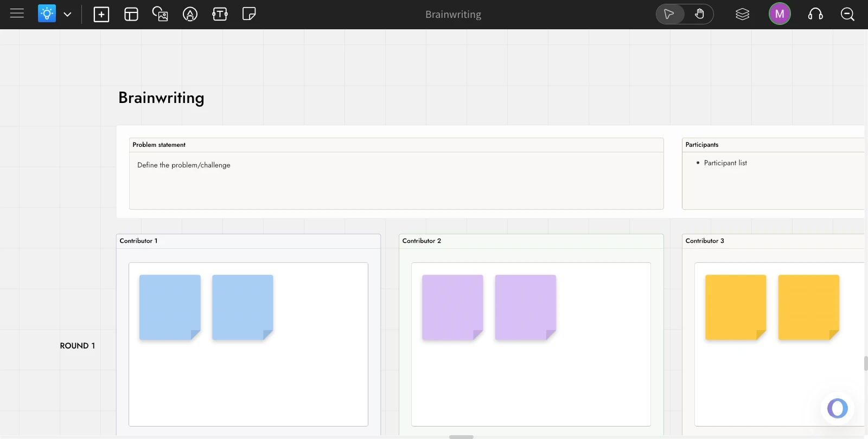Open the AI assistant circle button
The image size is (868, 439).
(838, 408)
